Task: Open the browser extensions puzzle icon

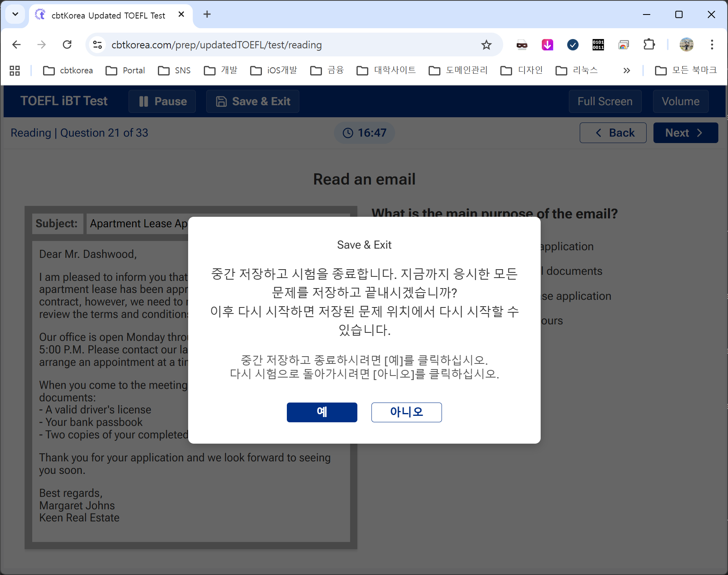Action: pyautogui.click(x=649, y=45)
